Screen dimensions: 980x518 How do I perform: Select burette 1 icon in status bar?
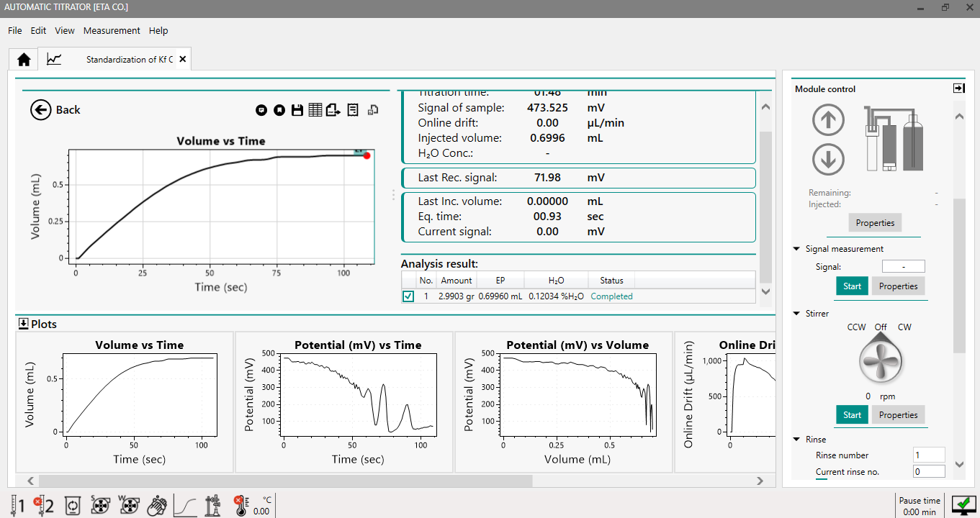16,506
